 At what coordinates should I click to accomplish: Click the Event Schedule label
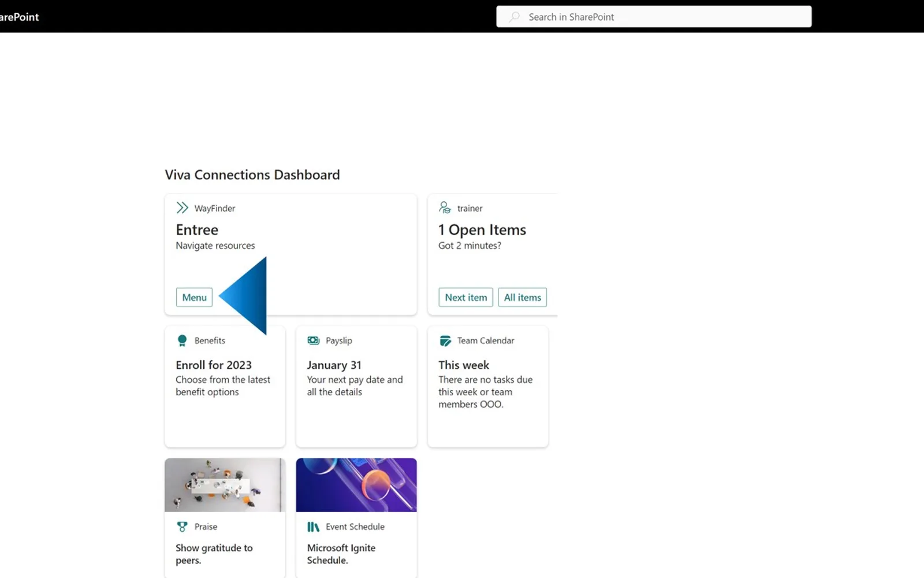(355, 527)
